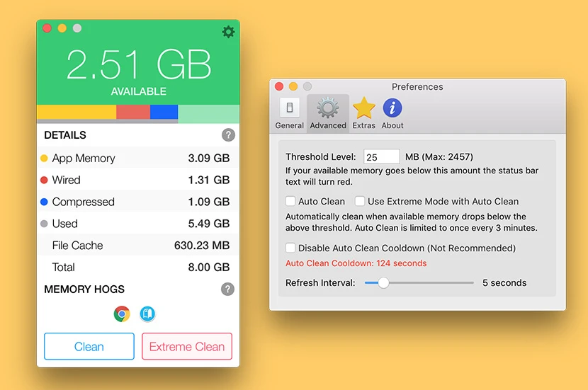This screenshot has width=588, height=390.
Task: Click the DETAILS help question mark icon
Action: (x=227, y=135)
